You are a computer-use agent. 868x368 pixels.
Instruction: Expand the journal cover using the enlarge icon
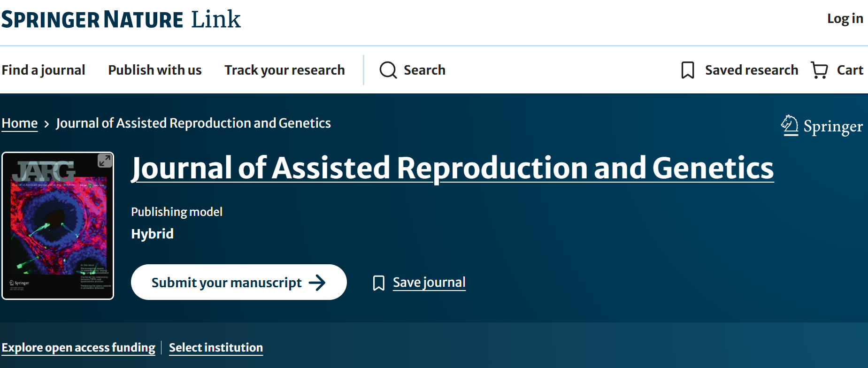point(105,161)
